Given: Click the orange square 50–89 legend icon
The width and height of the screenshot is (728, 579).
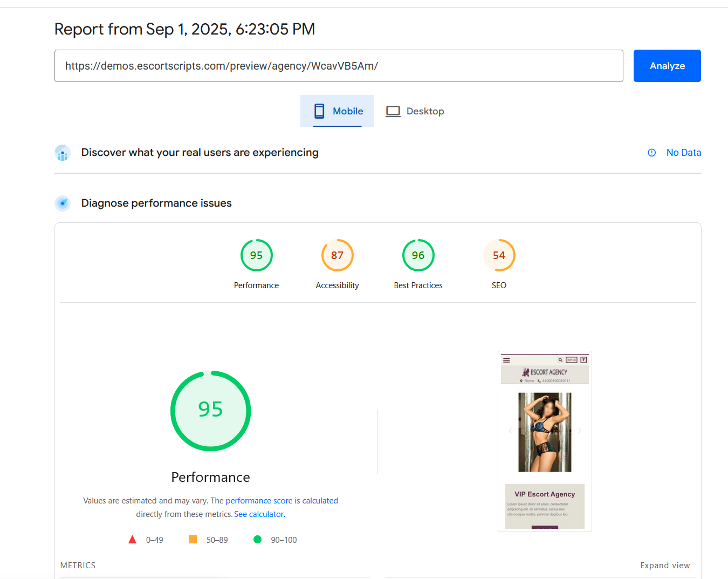Looking at the screenshot, I should point(193,540).
